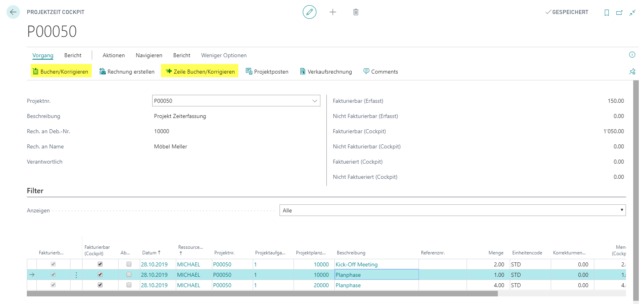Toggle Fakturierbar (Cockpit) checkbox in Planphase 10000 row
Viewport: 644px width, 304px height.
click(x=100, y=274)
